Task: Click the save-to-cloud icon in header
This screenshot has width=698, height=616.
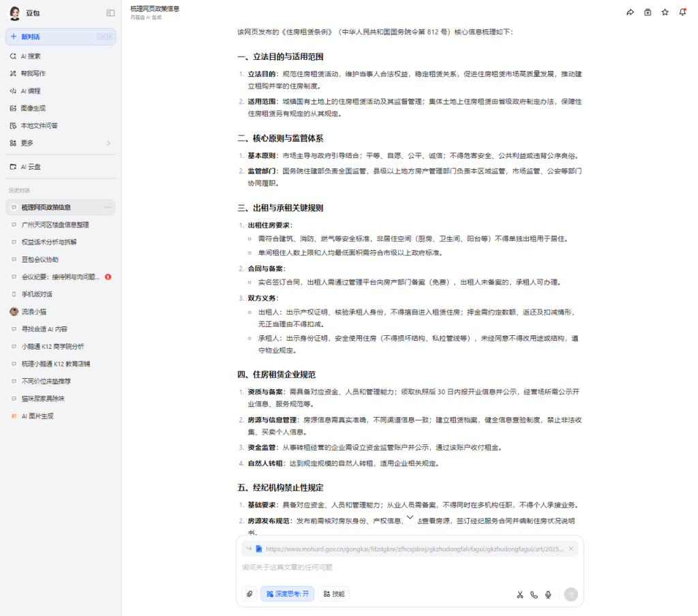Action: (648, 12)
